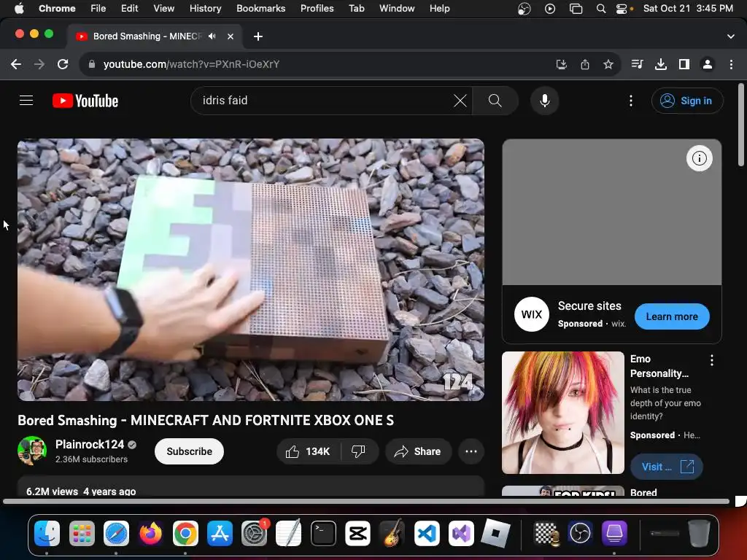
Task: Open Plainrock124 channel name link
Action: [x=90, y=444]
